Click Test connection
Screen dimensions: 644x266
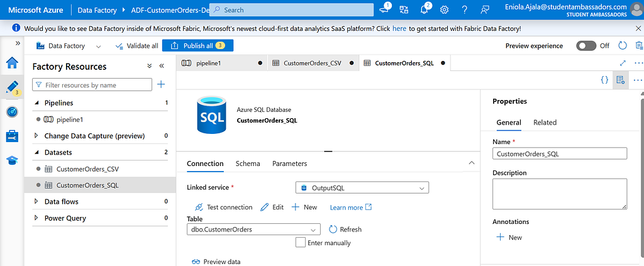click(223, 207)
